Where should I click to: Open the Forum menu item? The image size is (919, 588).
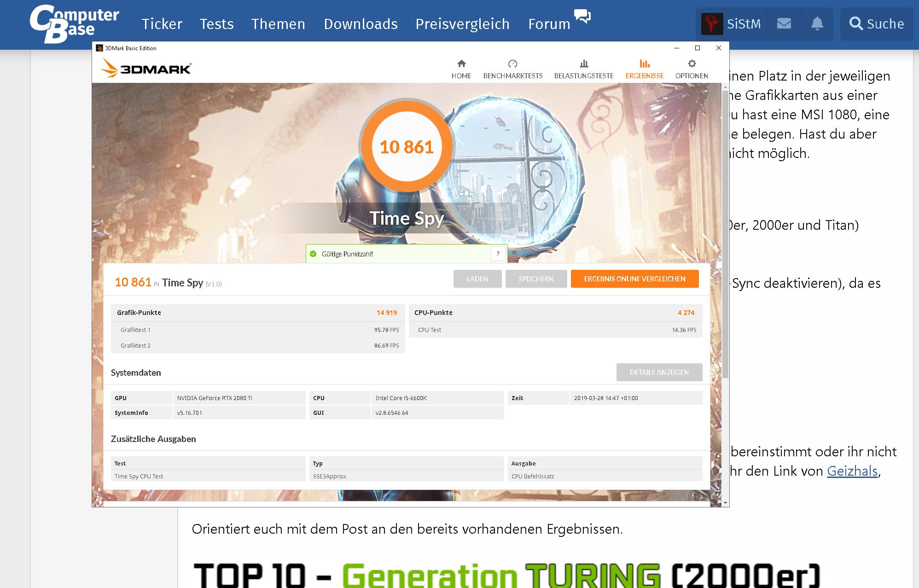549,24
